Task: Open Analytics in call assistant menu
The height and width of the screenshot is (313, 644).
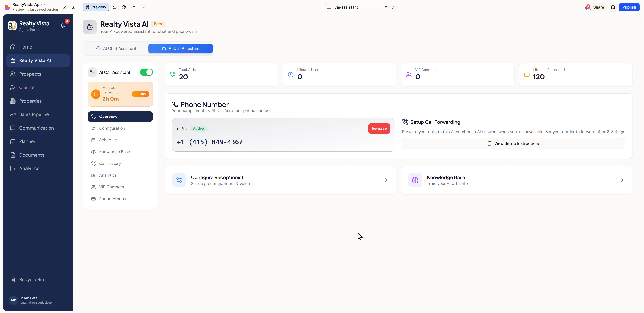Action: coord(120,175)
